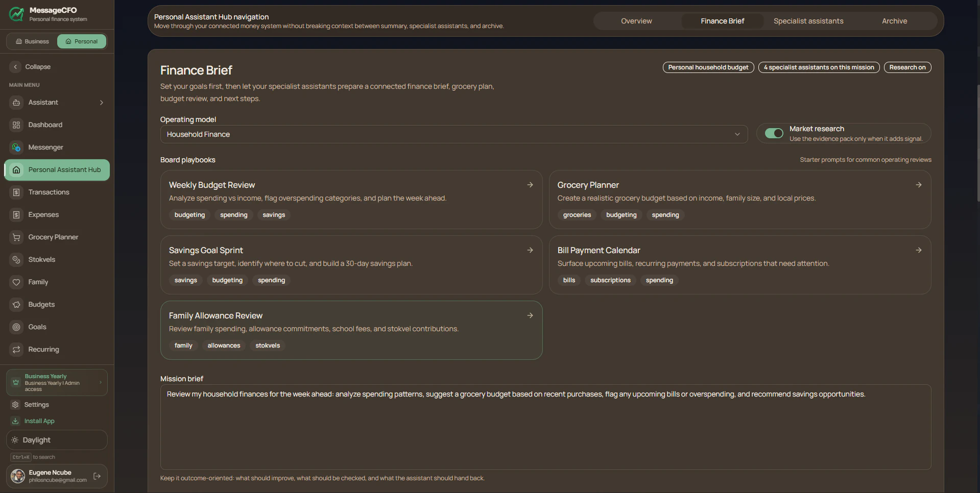
Task: Select the Goals icon
Action: coord(16,327)
